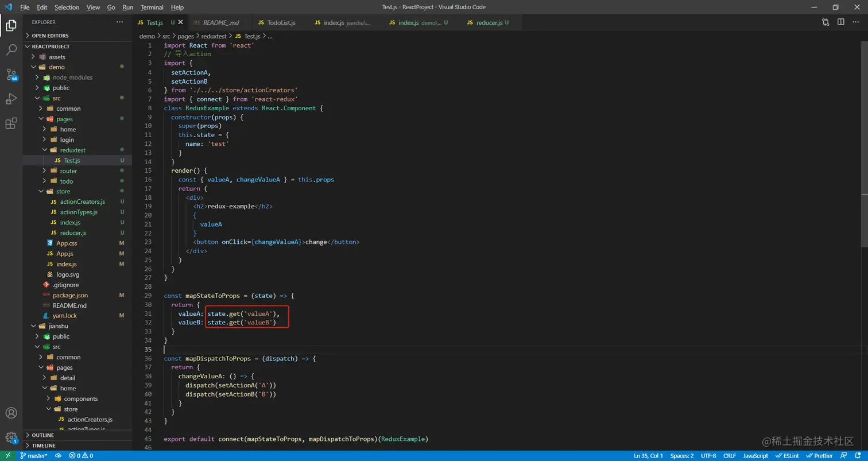Expand the Outline section
The image size is (868, 461).
[77, 435]
